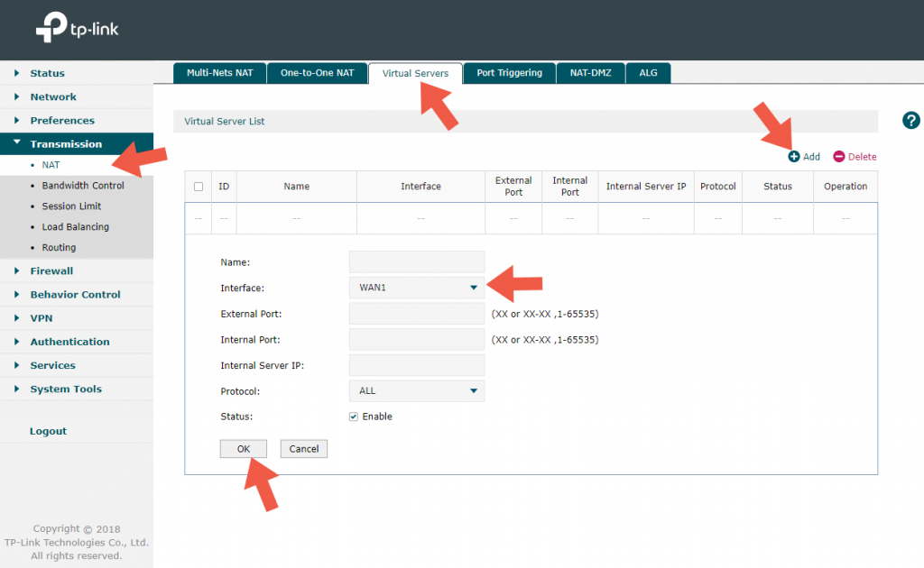Screen dimensions: 924x568
Task: Disable the Enable checkbox for Status
Action: tap(354, 416)
